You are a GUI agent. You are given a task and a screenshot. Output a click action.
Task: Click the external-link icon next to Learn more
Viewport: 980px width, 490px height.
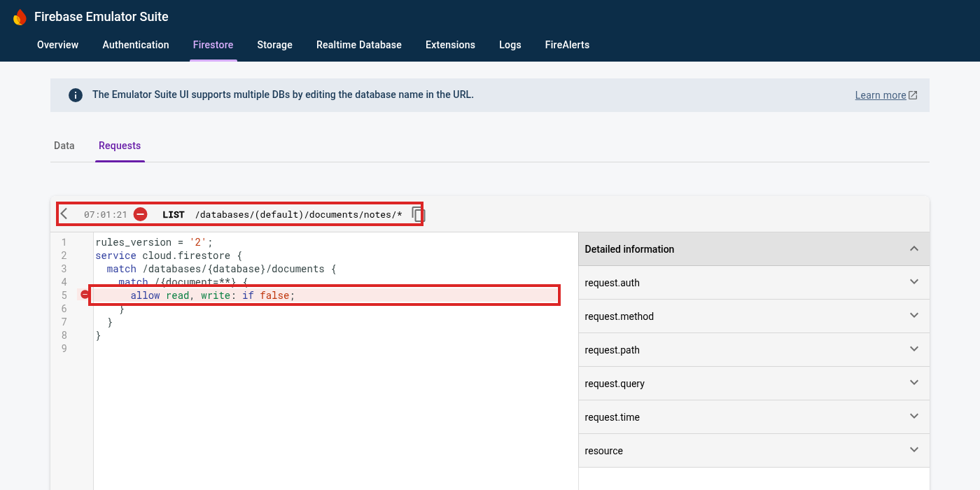pos(913,95)
